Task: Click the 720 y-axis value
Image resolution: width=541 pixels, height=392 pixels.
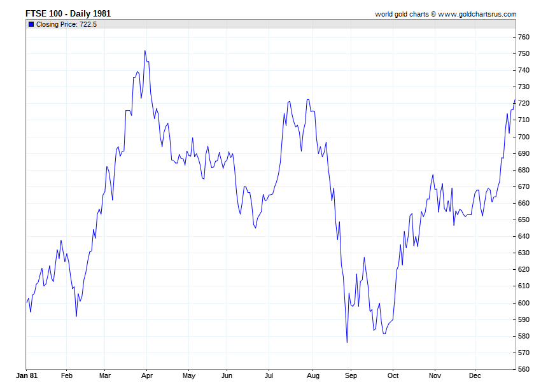Action: point(524,103)
